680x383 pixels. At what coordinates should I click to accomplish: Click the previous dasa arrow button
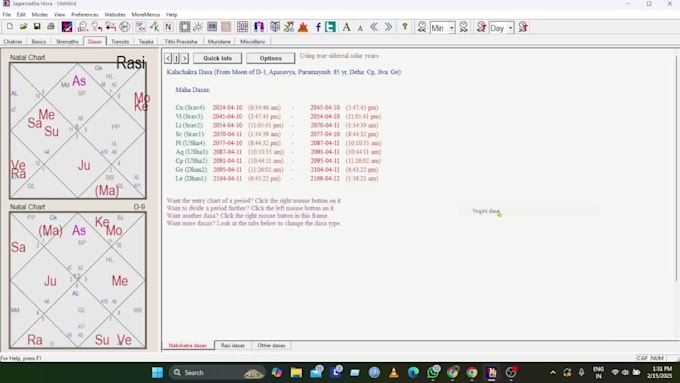point(168,58)
